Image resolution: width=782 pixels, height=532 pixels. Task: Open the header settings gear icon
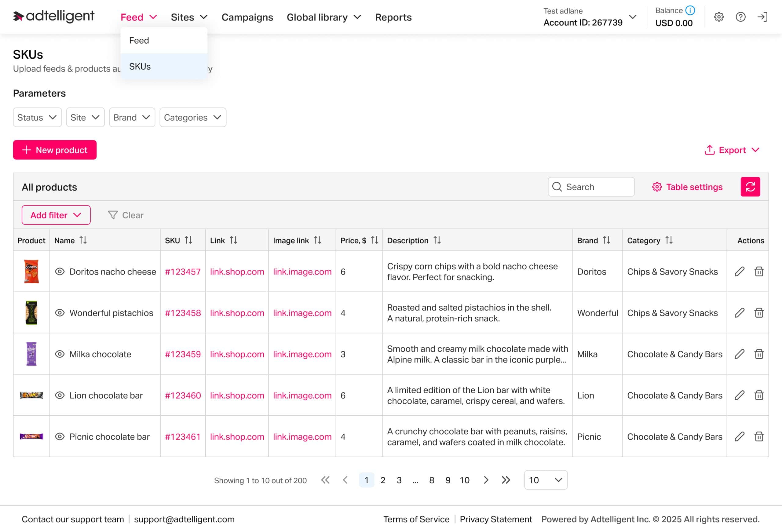[x=719, y=17]
